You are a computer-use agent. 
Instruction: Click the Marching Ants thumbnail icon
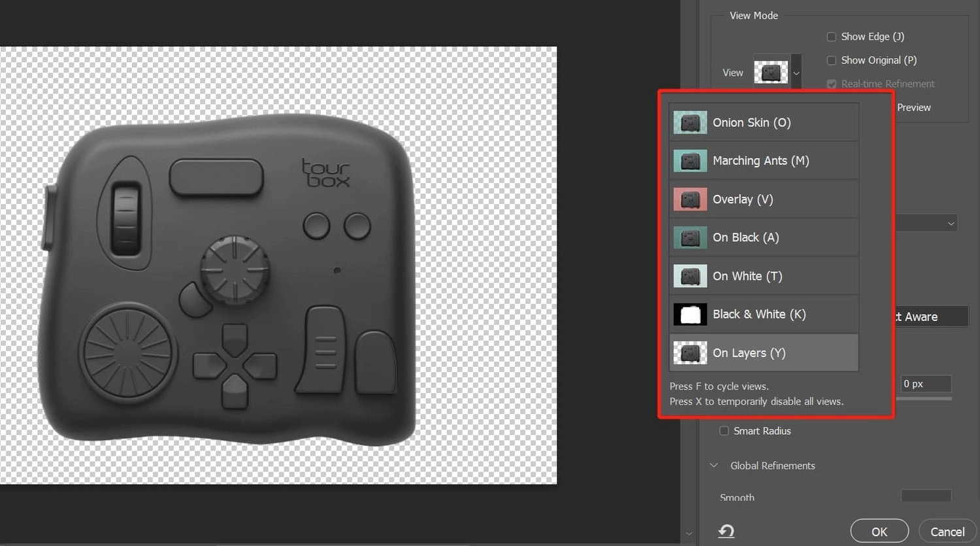tap(690, 161)
